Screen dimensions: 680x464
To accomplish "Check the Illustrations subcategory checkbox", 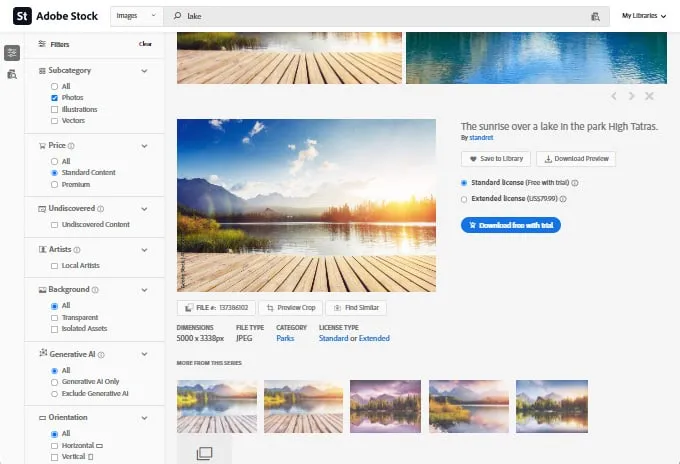I will click(x=54, y=109).
